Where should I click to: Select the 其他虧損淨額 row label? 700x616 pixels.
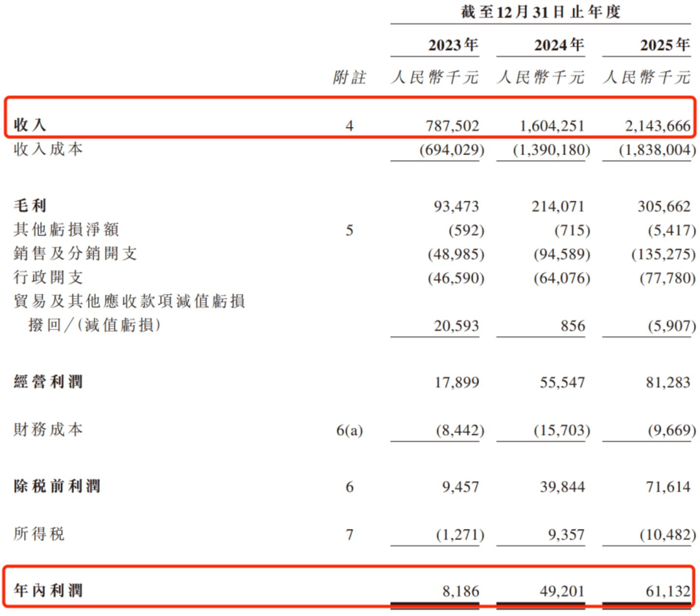click(x=66, y=230)
